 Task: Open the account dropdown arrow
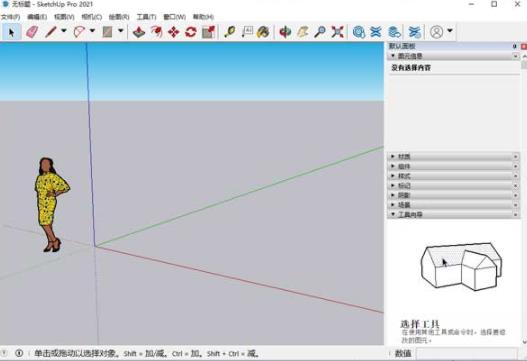(x=450, y=31)
